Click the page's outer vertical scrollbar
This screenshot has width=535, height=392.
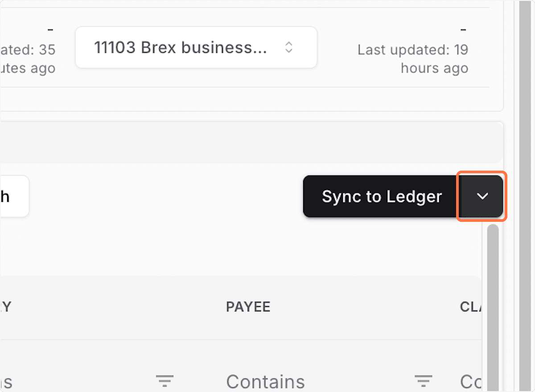525,196
